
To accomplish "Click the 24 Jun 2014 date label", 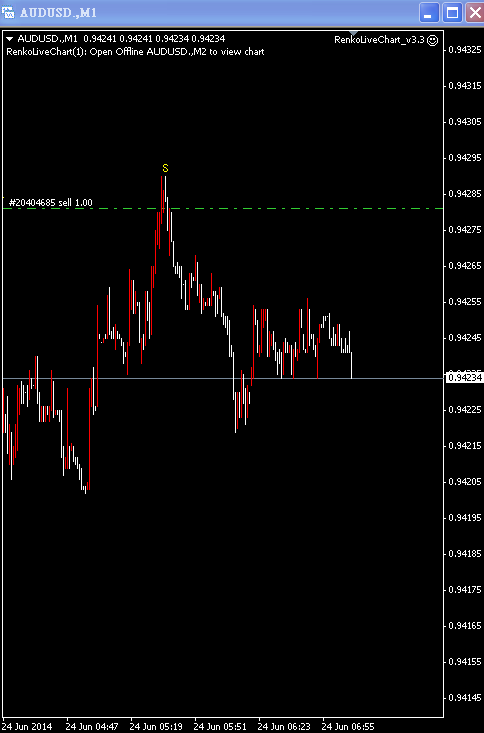I will (x=27, y=727).
